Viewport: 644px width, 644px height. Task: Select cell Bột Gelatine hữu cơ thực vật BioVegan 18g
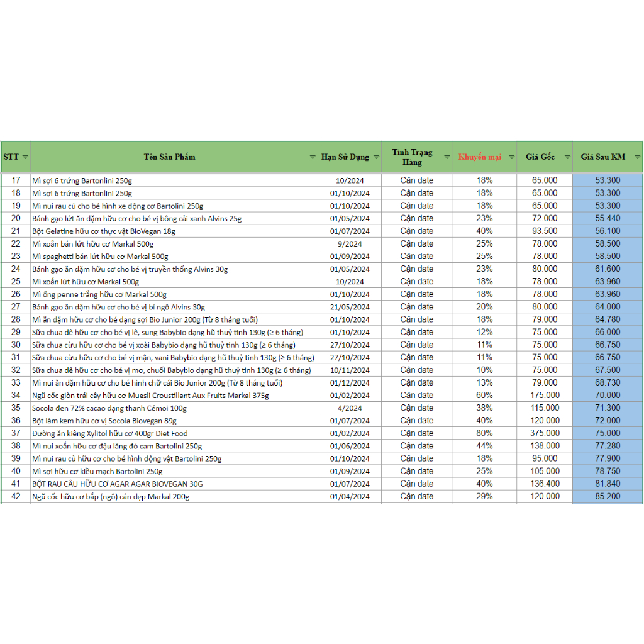(174, 231)
